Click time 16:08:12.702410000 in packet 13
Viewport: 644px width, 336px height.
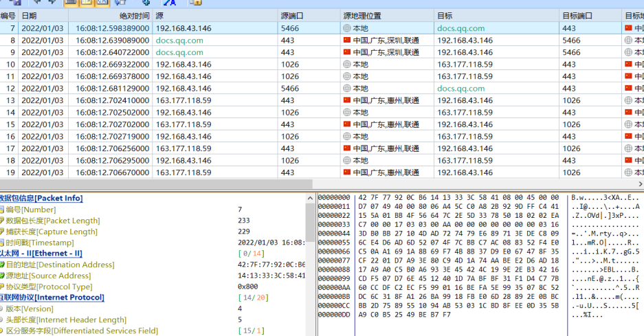click(112, 100)
